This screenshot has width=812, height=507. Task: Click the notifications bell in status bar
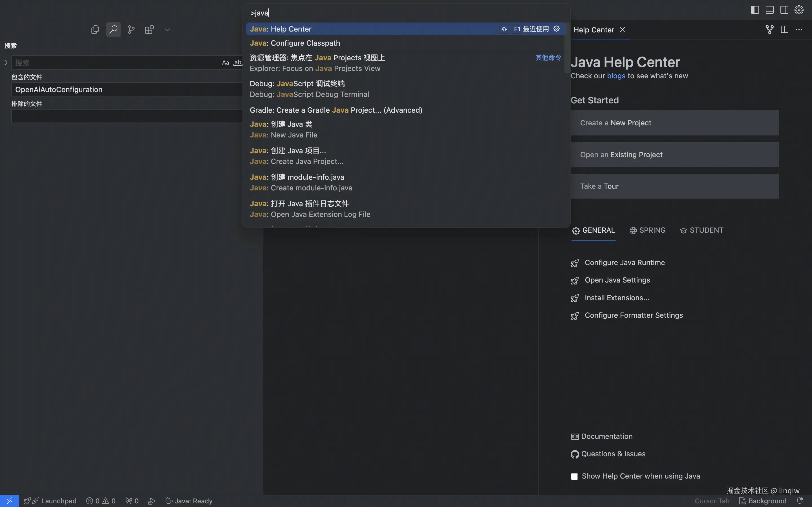[800, 501]
